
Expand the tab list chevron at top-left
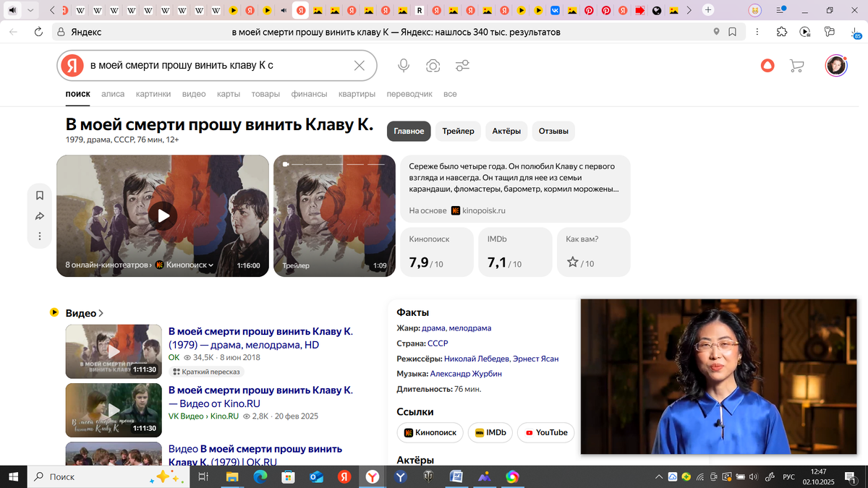click(x=30, y=10)
